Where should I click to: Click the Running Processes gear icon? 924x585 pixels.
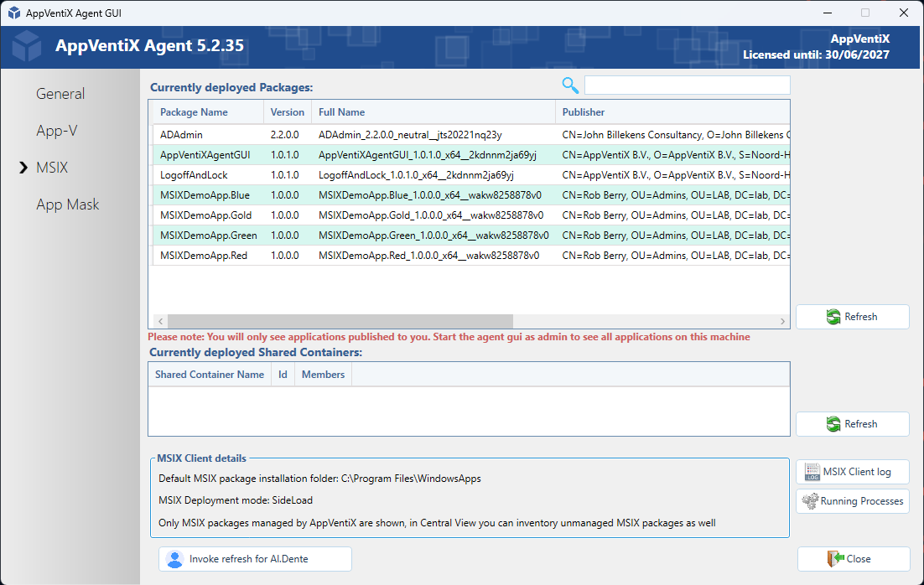click(810, 501)
